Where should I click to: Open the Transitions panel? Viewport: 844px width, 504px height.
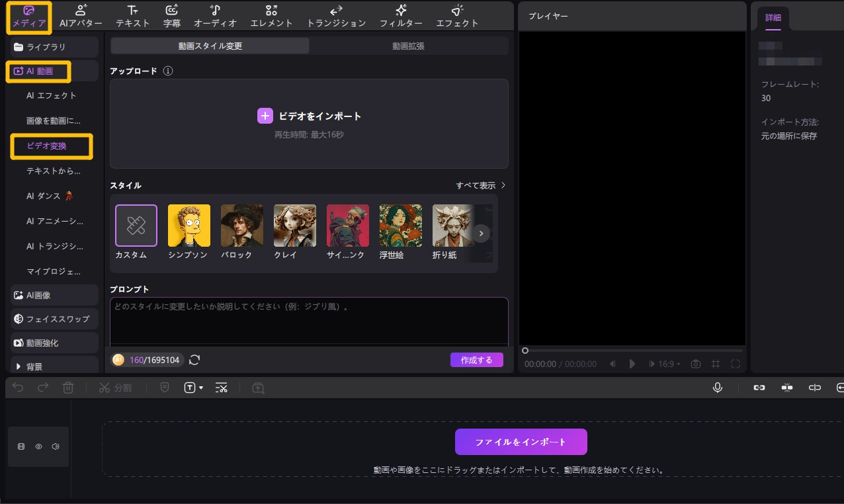pyautogui.click(x=335, y=15)
